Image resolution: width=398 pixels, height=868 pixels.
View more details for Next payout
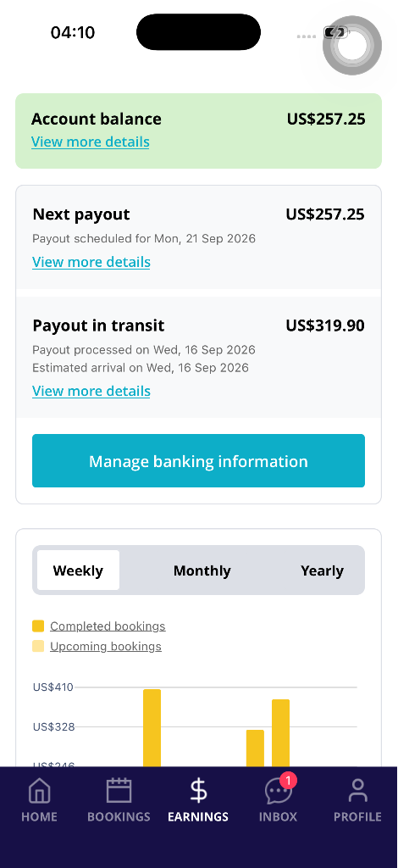(91, 261)
